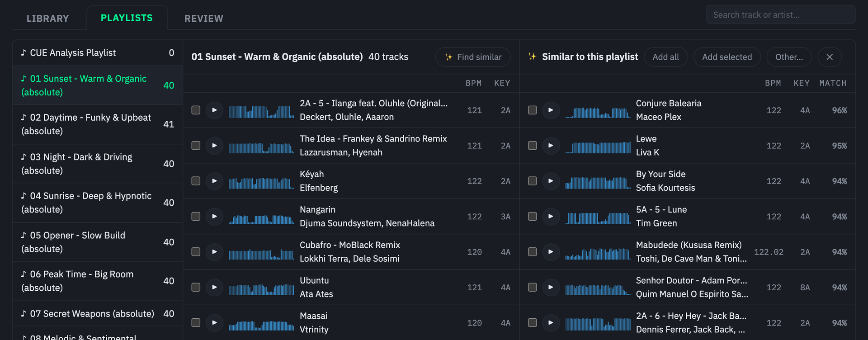Play Mabudede Kususa Remix
This screenshot has height=340, width=868.
(x=551, y=252)
